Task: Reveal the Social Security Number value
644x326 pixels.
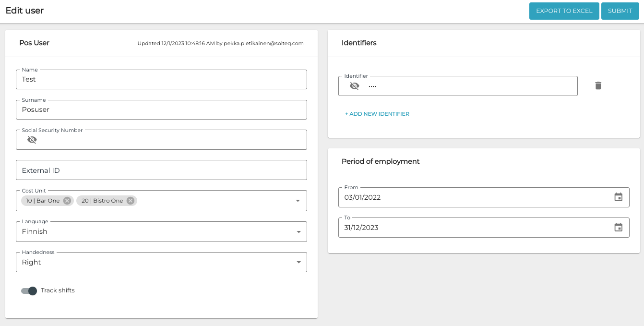Action: (x=32, y=140)
